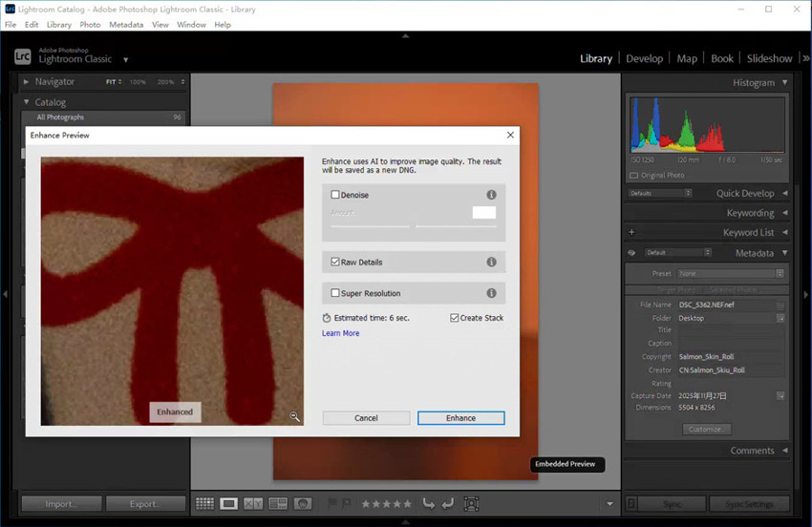Show info for Raw Details option
Viewport: 812px width, 527px height.
coord(491,262)
